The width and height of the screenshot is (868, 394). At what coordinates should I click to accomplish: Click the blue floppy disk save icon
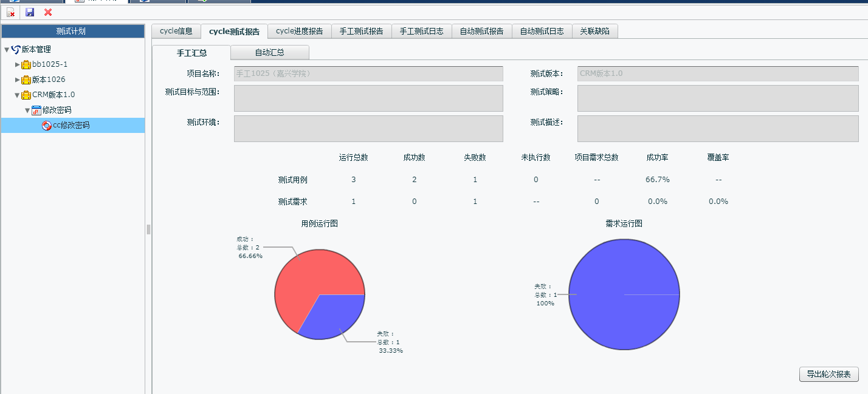(30, 12)
